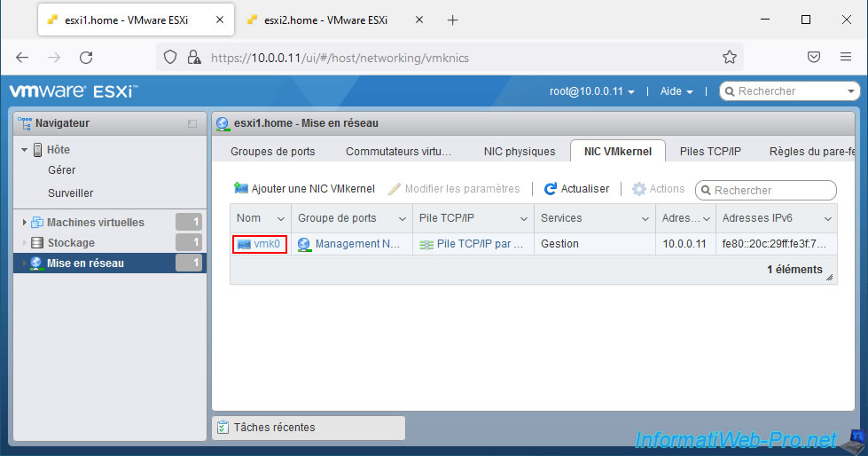This screenshot has width=868, height=456.
Task: Open the Adresse IPv4 column dropdown
Action: tap(707, 219)
